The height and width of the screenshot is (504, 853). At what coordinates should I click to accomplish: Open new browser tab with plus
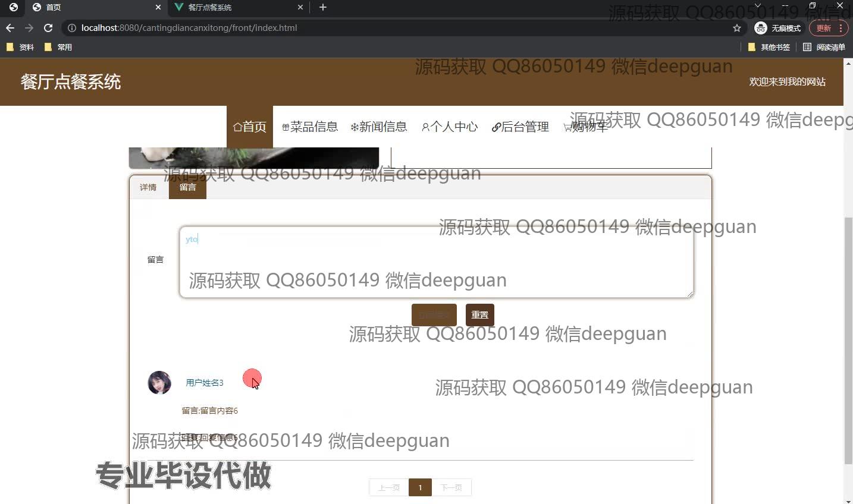pos(323,7)
